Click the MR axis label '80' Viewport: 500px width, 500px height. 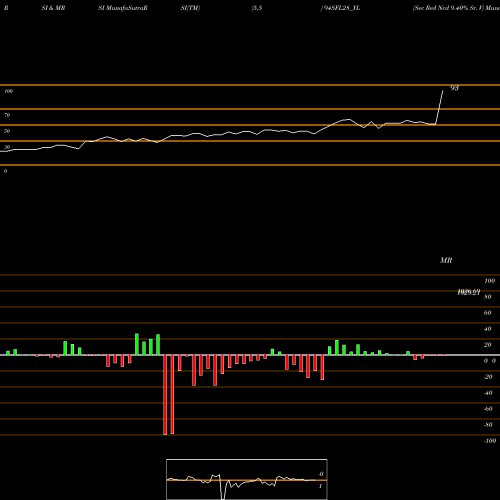(x=488, y=297)
